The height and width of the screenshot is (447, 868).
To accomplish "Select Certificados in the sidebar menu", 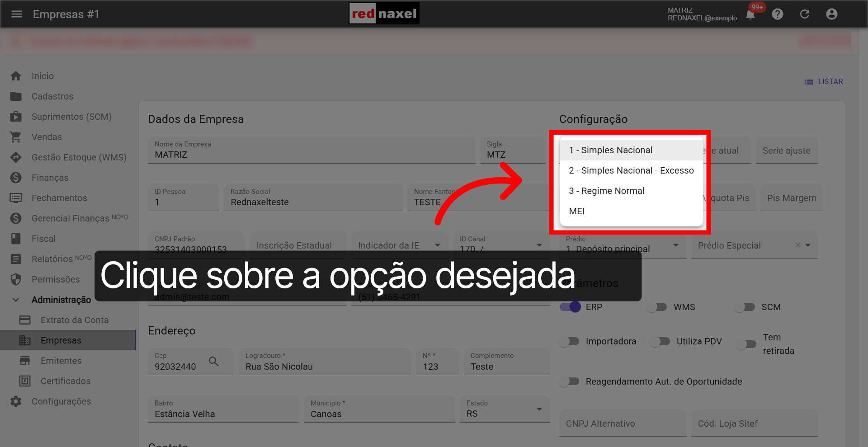I will [x=65, y=381].
